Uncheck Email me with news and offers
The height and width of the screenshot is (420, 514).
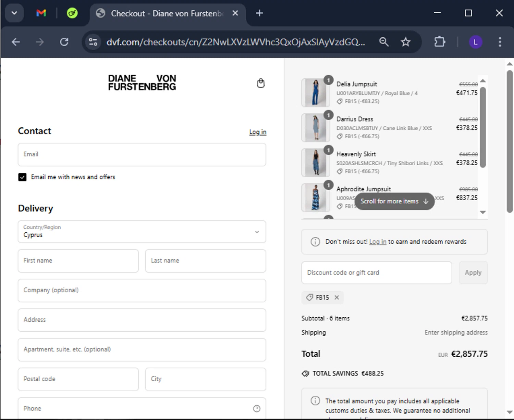(x=22, y=177)
